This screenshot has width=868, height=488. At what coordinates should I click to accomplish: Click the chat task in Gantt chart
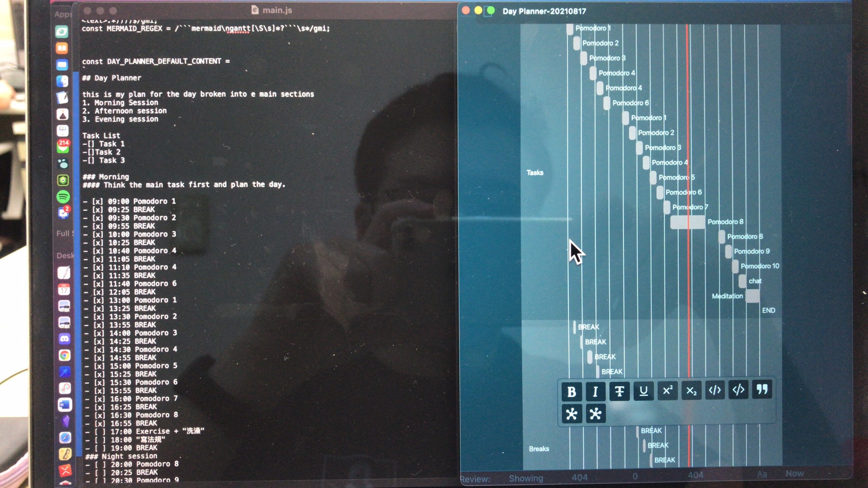coord(755,281)
